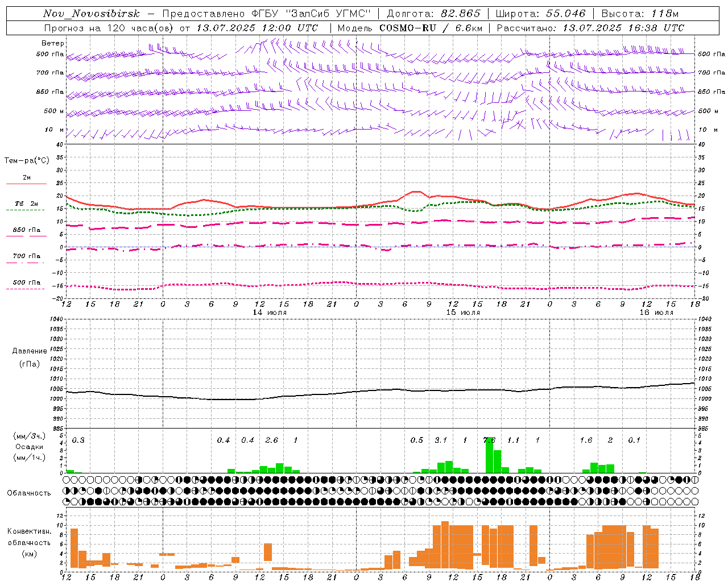728x582 pixels.
Task: Click the 850 гПа temperature legend label
Action: click(x=27, y=230)
